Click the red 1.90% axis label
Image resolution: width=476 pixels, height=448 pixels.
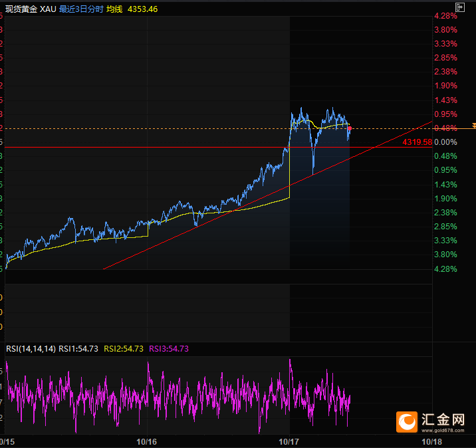tap(445, 86)
